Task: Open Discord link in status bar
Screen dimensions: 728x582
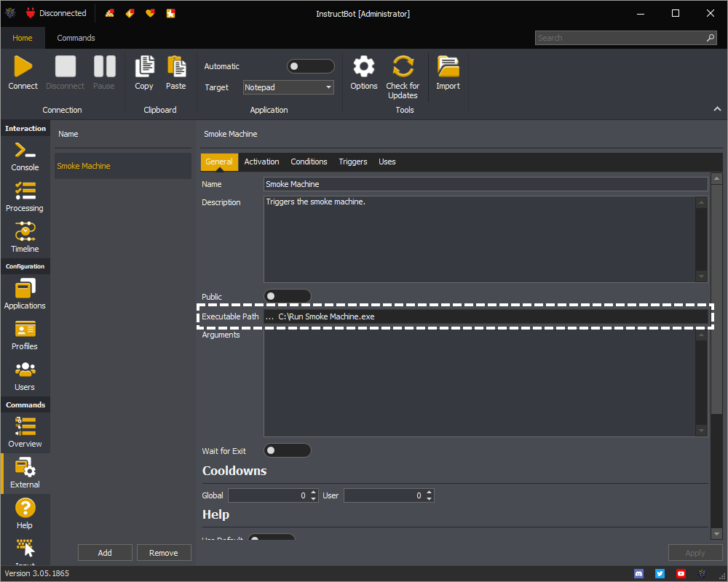Action: coord(639,574)
